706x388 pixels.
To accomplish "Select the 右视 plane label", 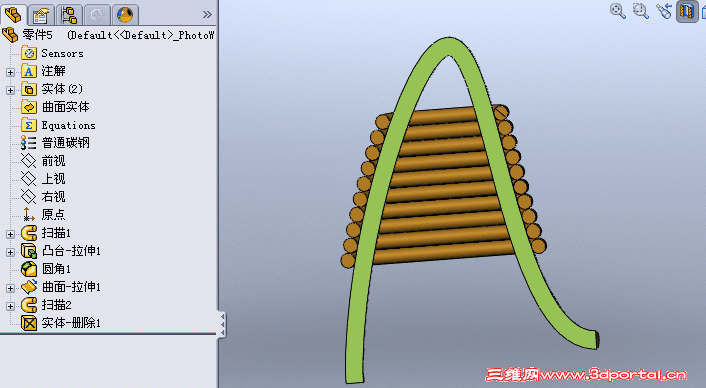I will pos(54,197).
